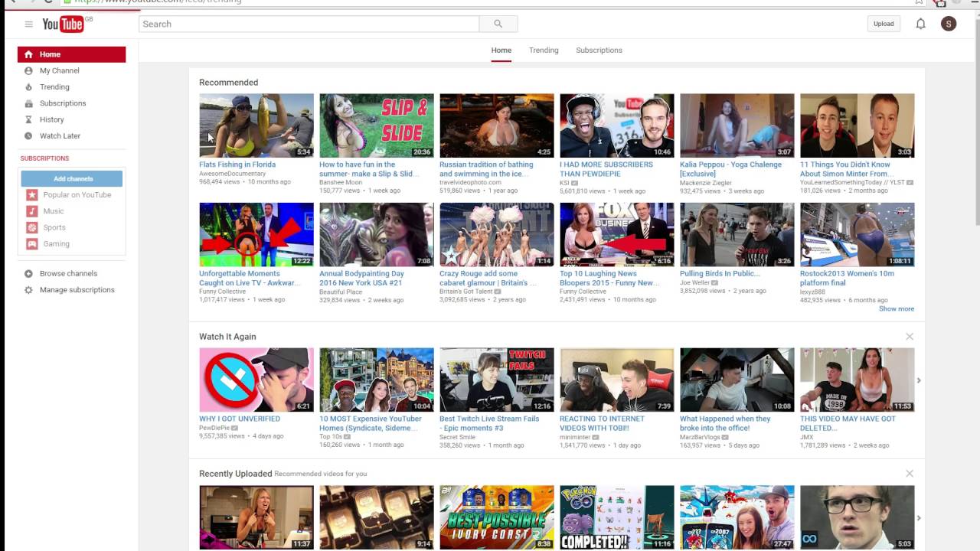Open Flats Fishing in Florida title
This screenshot has width=980, height=551.
[237, 165]
